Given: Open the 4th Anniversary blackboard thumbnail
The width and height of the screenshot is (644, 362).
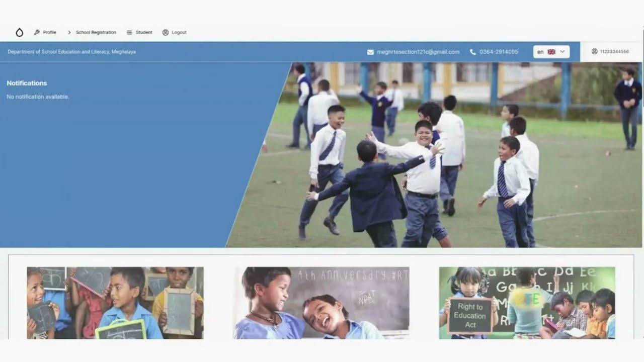Looking at the screenshot, I should [321, 303].
